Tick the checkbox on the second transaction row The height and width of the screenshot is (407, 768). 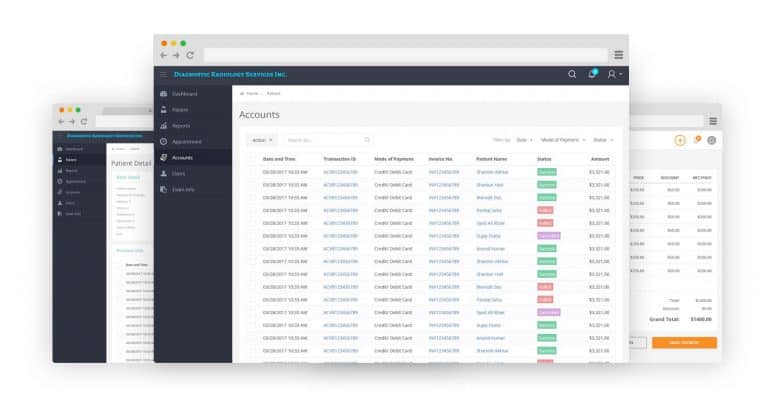pyautogui.click(x=253, y=185)
